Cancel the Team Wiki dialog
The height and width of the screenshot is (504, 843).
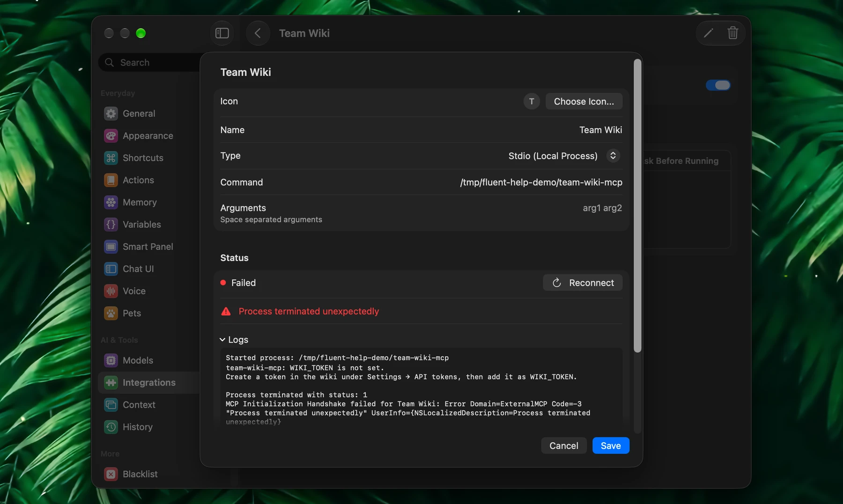[x=564, y=446]
